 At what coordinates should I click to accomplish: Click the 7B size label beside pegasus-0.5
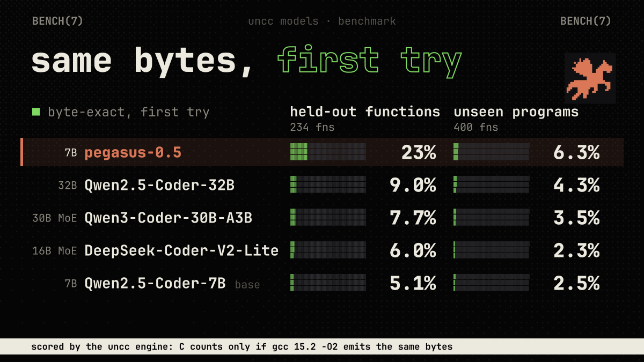point(71,153)
